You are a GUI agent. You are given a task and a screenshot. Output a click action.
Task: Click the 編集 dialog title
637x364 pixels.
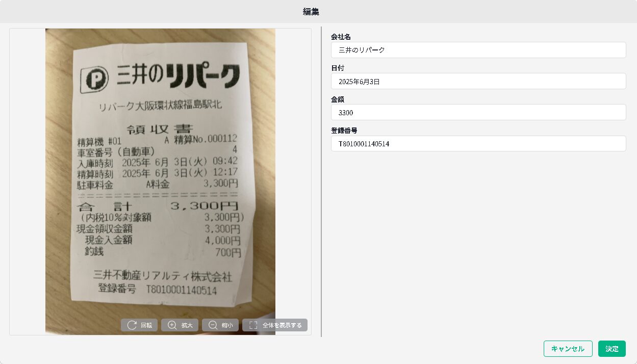coord(311,12)
